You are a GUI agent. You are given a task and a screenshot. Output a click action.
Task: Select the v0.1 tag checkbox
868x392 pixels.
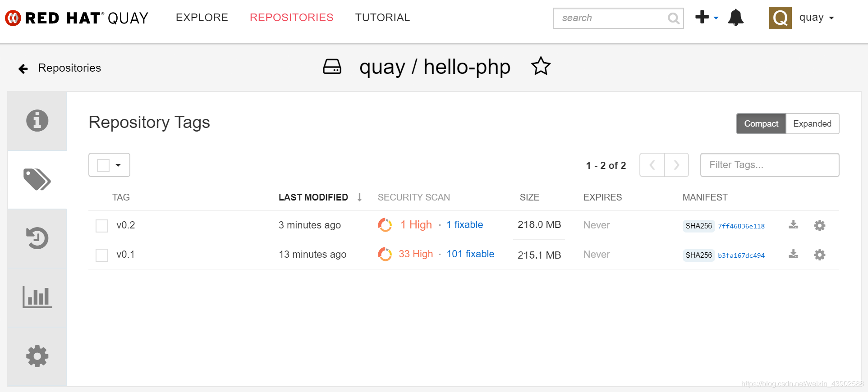click(x=102, y=255)
